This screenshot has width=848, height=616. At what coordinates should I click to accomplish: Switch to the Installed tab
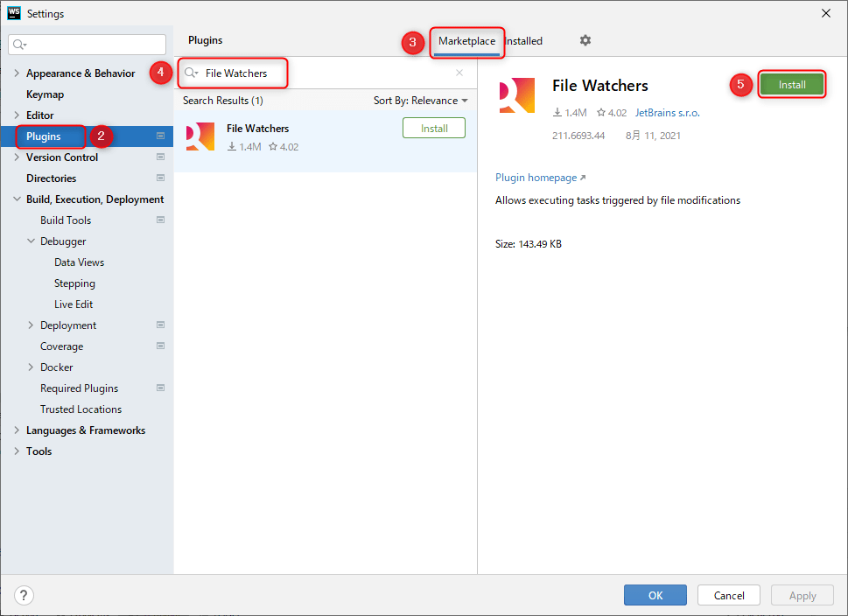523,41
